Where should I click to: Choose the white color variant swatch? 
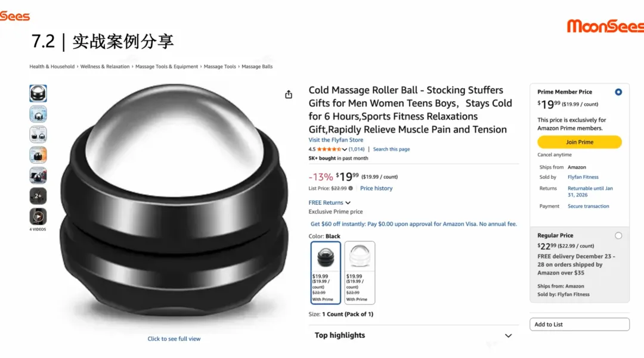(x=360, y=273)
